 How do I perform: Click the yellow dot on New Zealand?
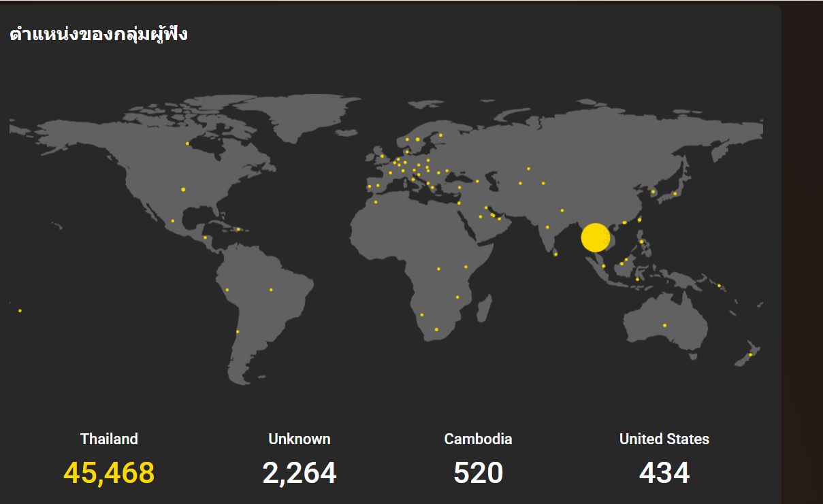(x=750, y=354)
